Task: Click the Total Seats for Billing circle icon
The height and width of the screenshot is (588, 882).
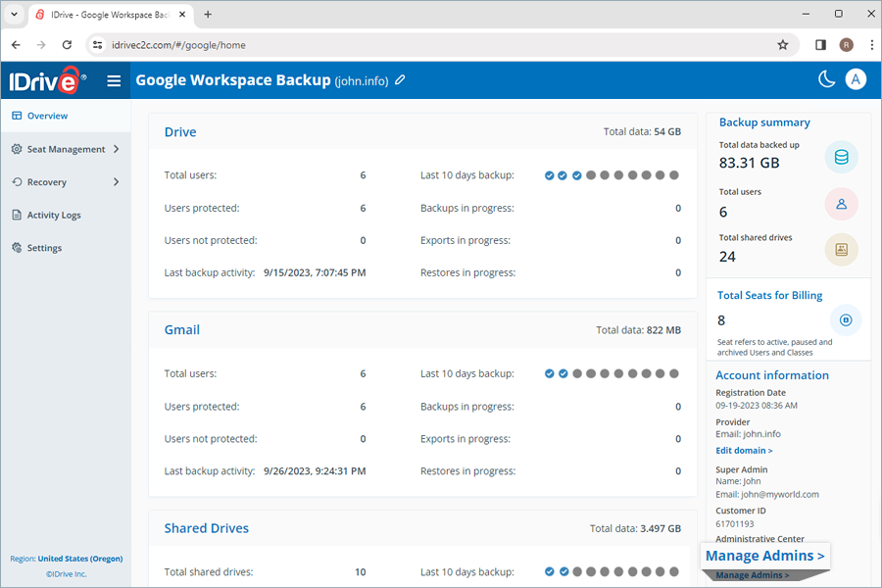Action: click(845, 318)
